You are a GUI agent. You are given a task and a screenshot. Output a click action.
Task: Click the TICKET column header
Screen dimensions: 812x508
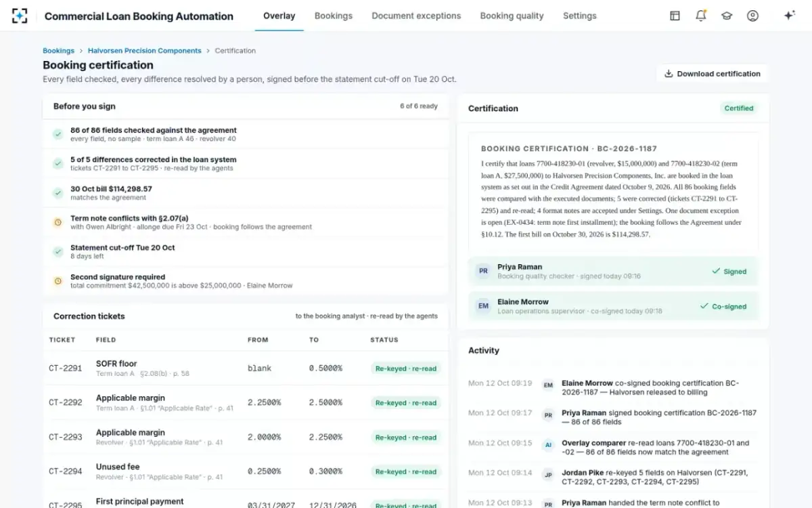(x=62, y=340)
